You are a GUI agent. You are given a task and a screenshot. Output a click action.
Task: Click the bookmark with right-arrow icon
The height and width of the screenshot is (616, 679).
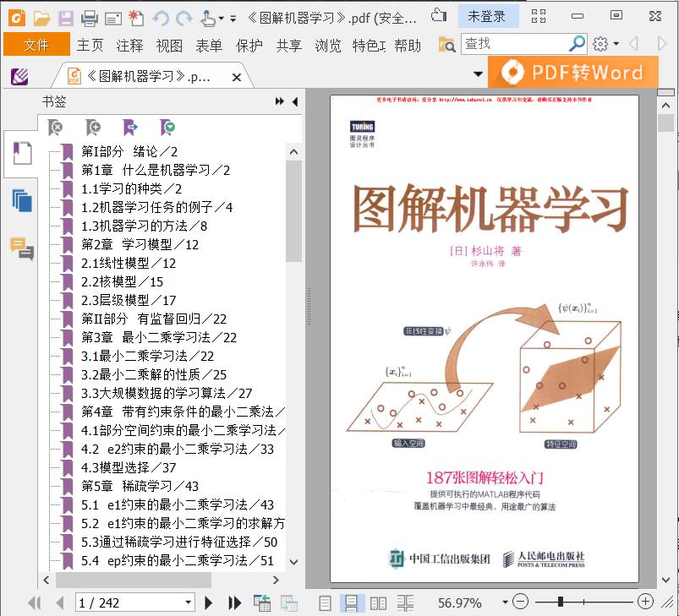tap(130, 128)
